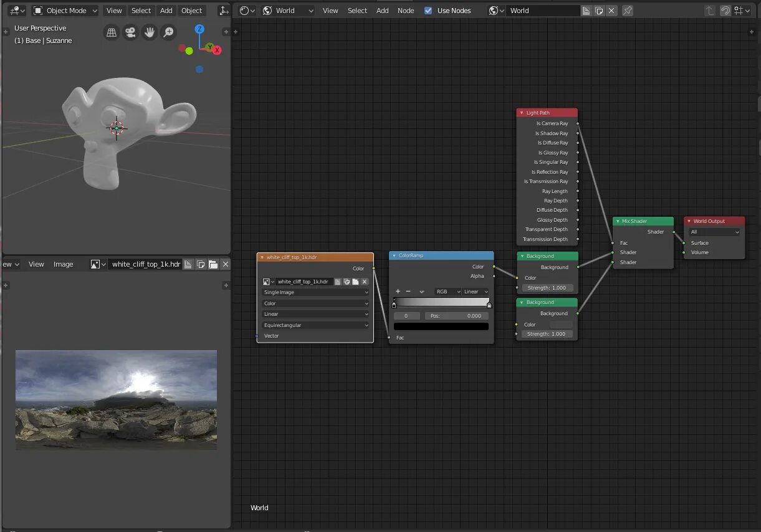
Task: Click image browse icon in the hdr texture node
Action: tap(269, 282)
